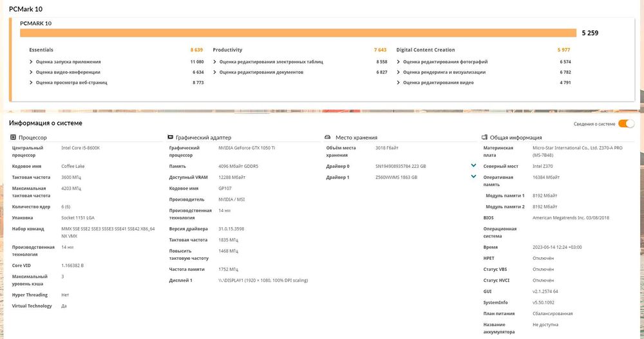This screenshot has height=339, width=644.
Task: Click NVIDIA GeForce GTX 1050 Ti value
Action: pyautogui.click(x=247, y=148)
